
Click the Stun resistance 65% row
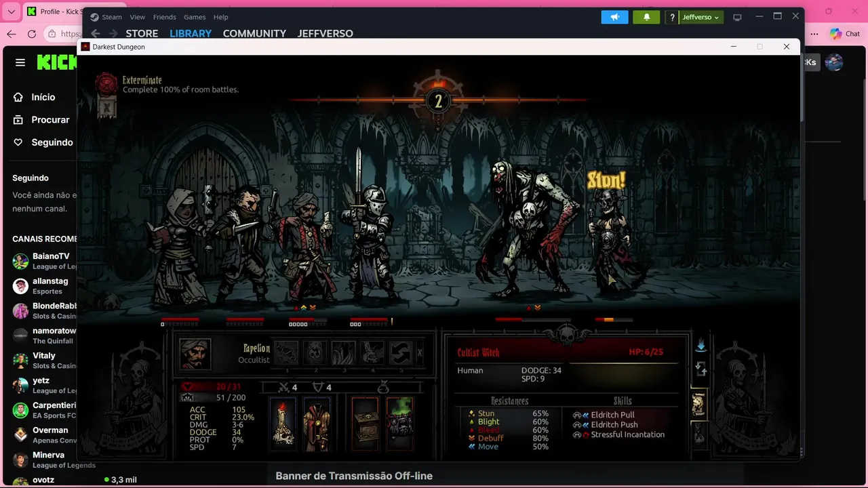point(509,413)
